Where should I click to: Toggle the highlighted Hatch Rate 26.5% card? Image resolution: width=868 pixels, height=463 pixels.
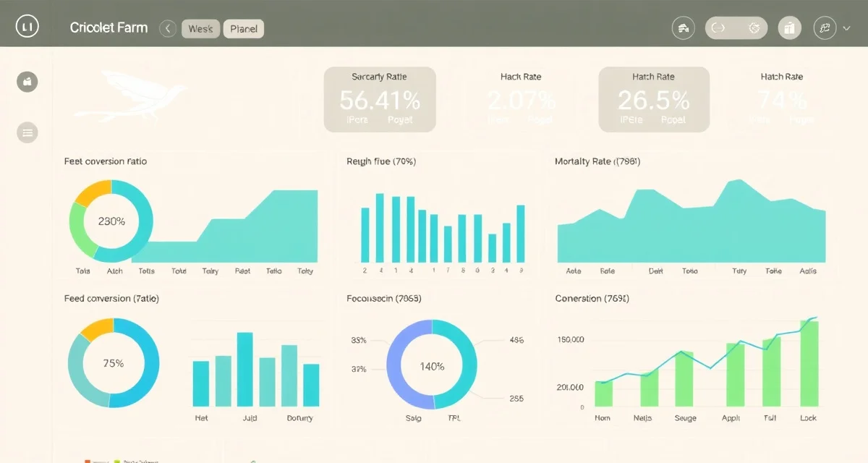pyautogui.click(x=653, y=99)
